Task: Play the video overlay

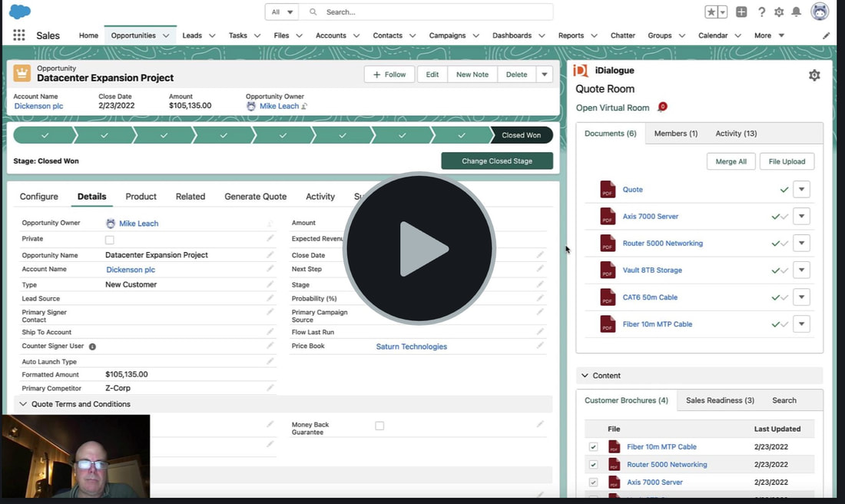Action: (x=419, y=248)
